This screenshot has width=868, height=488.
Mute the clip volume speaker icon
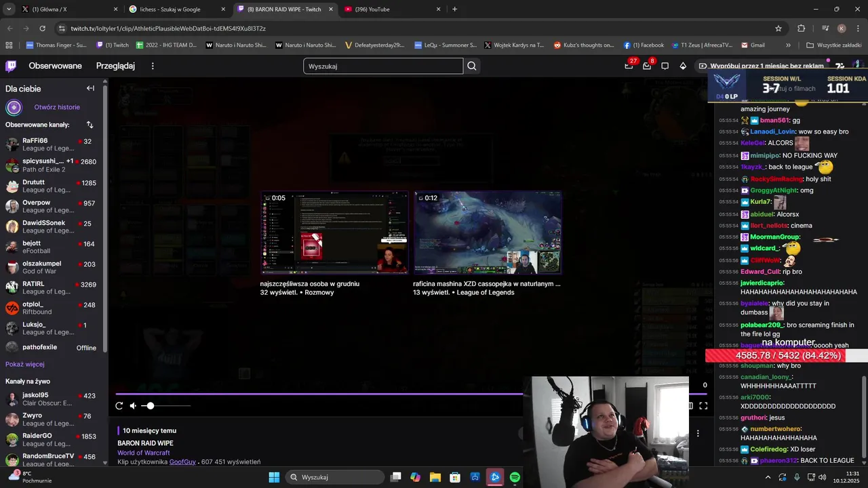tap(134, 406)
